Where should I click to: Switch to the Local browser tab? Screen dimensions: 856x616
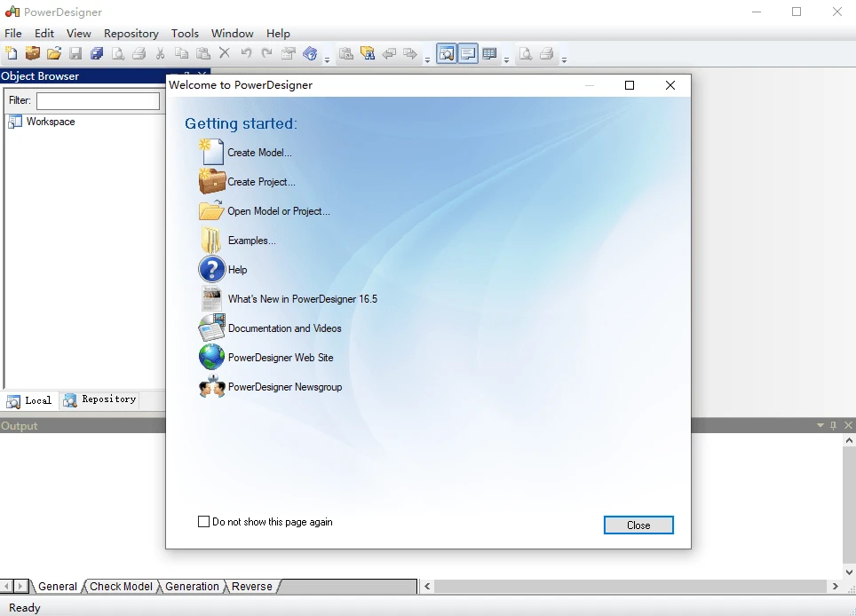click(x=29, y=400)
